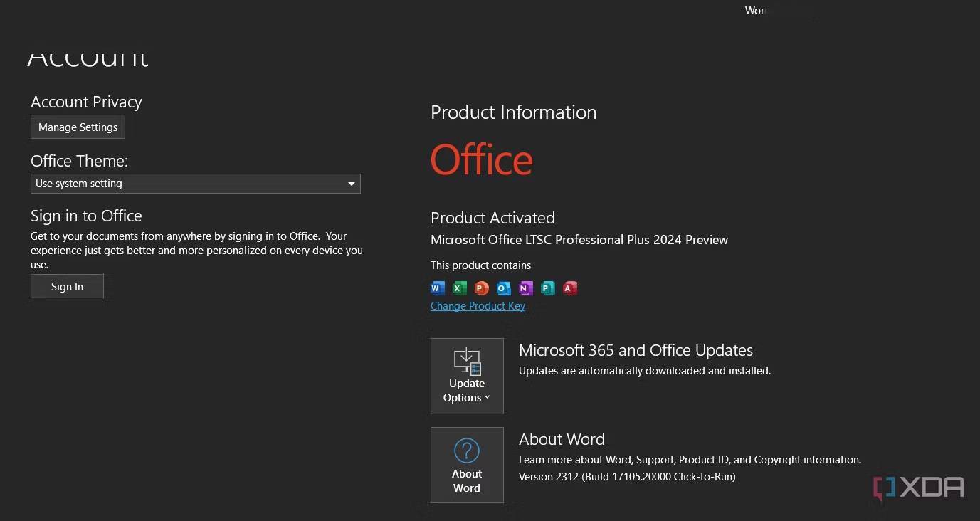Click the Product Activated heading
The image size is (980, 521).
[x=492, y=218]
